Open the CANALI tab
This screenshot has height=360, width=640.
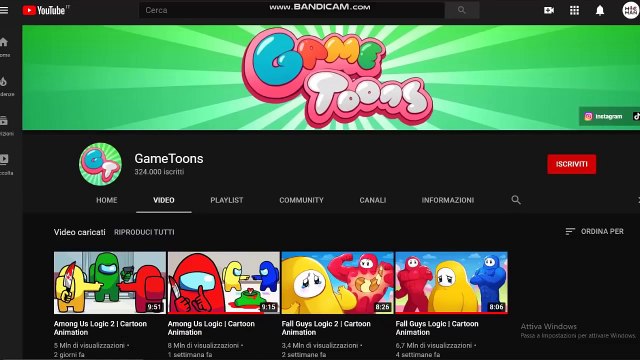click(x=373, y=200)
